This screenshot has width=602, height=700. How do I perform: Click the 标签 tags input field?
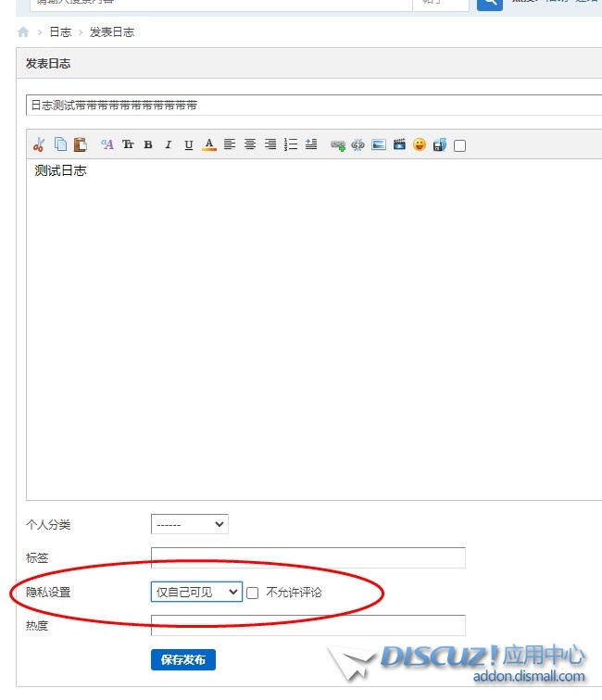tap(308, 557)
